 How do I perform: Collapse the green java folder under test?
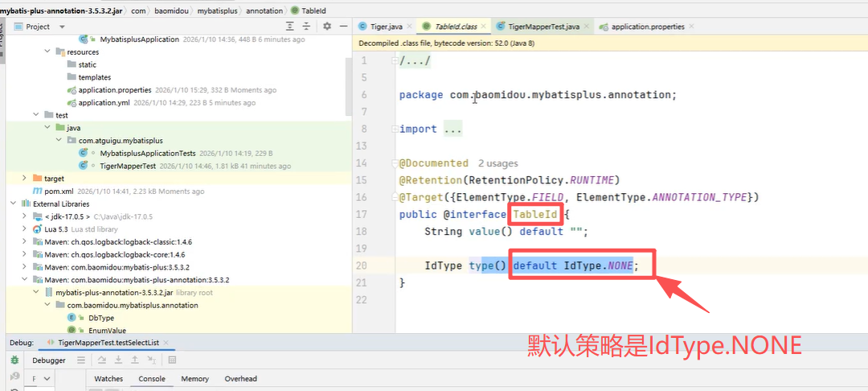coord(47,127)
